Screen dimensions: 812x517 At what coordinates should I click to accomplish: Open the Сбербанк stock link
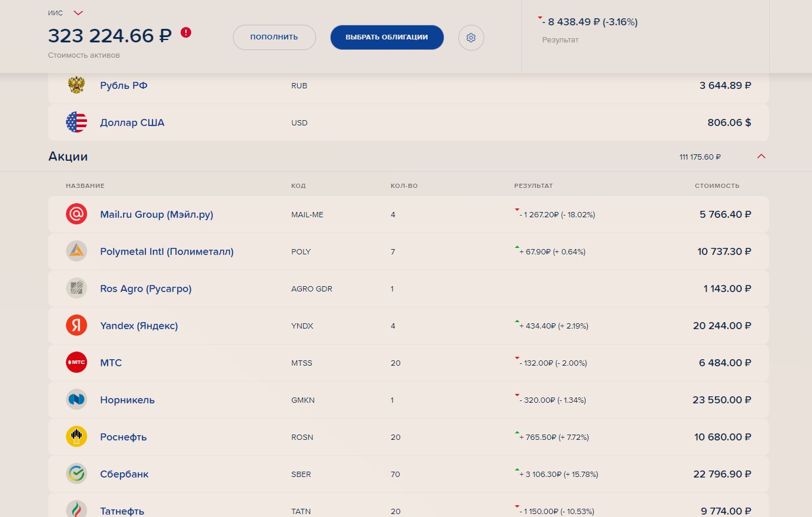coord(124,474)
